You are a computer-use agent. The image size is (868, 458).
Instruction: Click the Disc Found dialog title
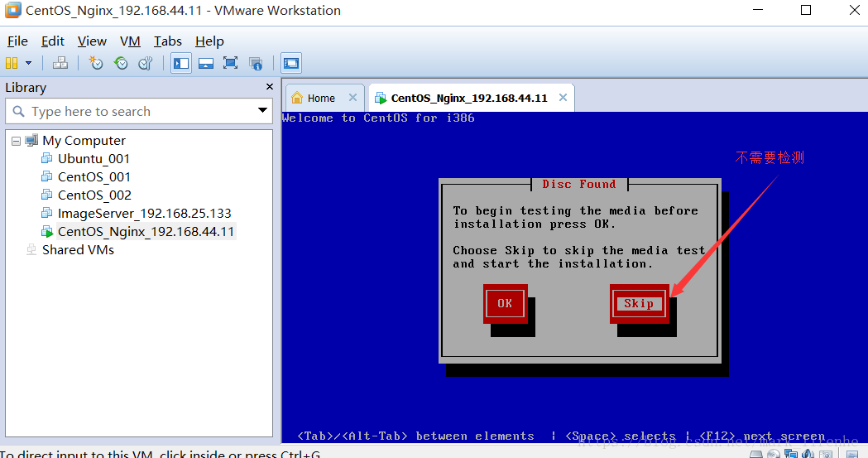click(x=579, y=184)
